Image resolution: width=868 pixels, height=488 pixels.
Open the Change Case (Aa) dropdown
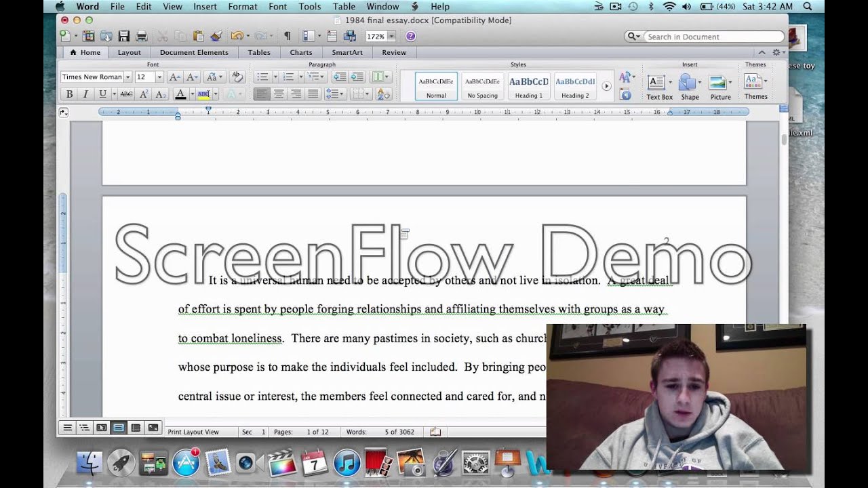click(x=214, y=77)
